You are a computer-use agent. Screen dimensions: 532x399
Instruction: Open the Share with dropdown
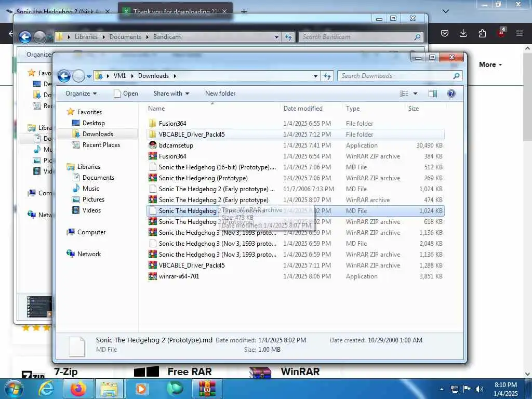click(x=171, y=94)
